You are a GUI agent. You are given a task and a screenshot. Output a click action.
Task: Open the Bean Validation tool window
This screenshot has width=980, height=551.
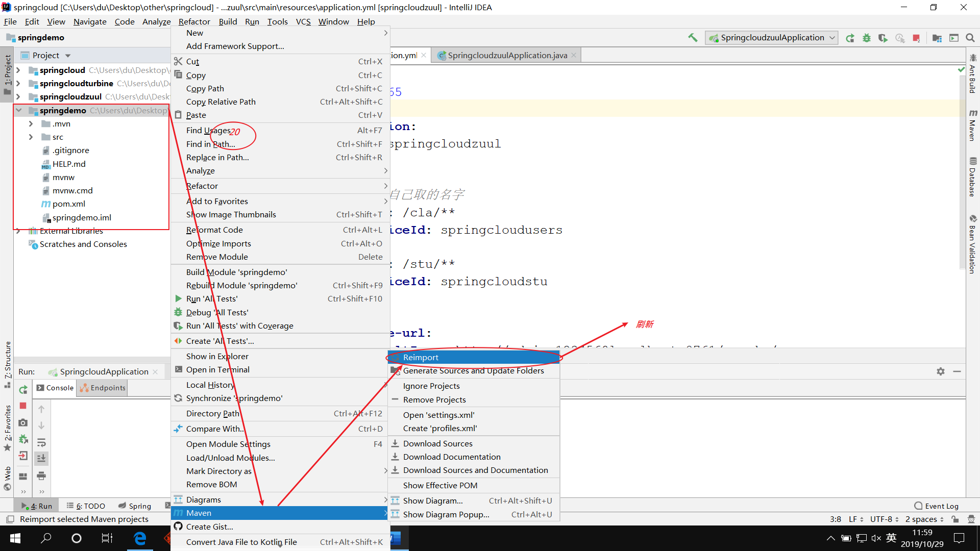click(x=973, y=244)
